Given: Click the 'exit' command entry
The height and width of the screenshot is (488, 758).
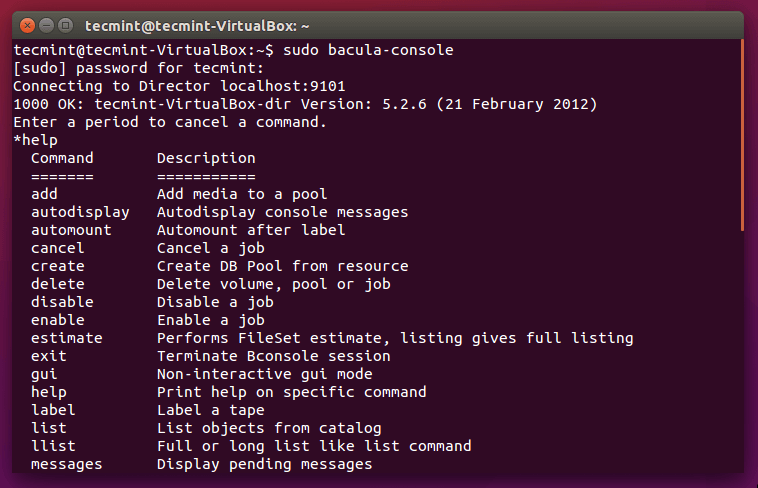Looking at the screenshot, I should (x=49, y=356).
